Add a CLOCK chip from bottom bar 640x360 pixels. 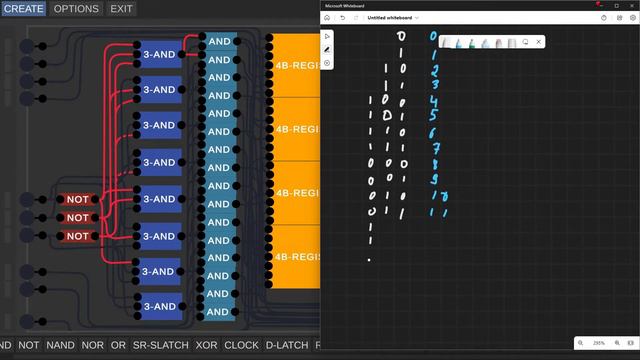pyautogui.click(x=241, y=345)
